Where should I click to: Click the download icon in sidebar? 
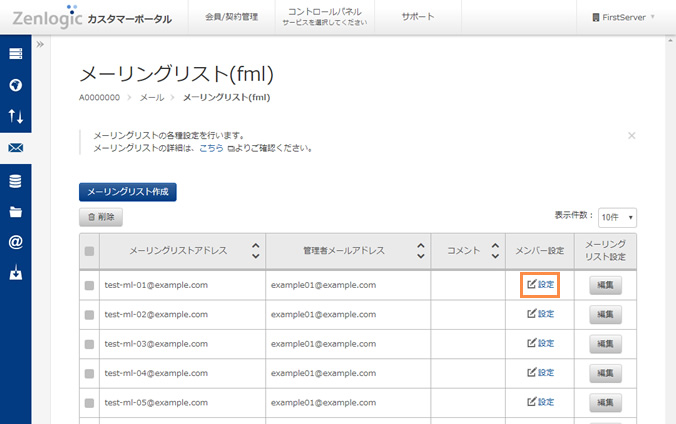(16, 272)
